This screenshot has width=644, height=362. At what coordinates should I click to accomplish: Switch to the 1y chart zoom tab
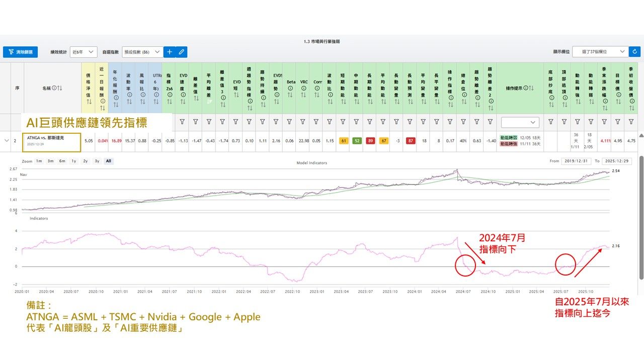pos(73,161)
